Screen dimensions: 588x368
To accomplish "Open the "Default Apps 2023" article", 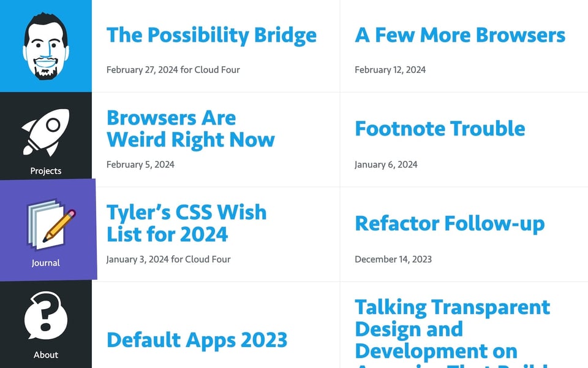I will pyautogui.click(x=197, y=339).
